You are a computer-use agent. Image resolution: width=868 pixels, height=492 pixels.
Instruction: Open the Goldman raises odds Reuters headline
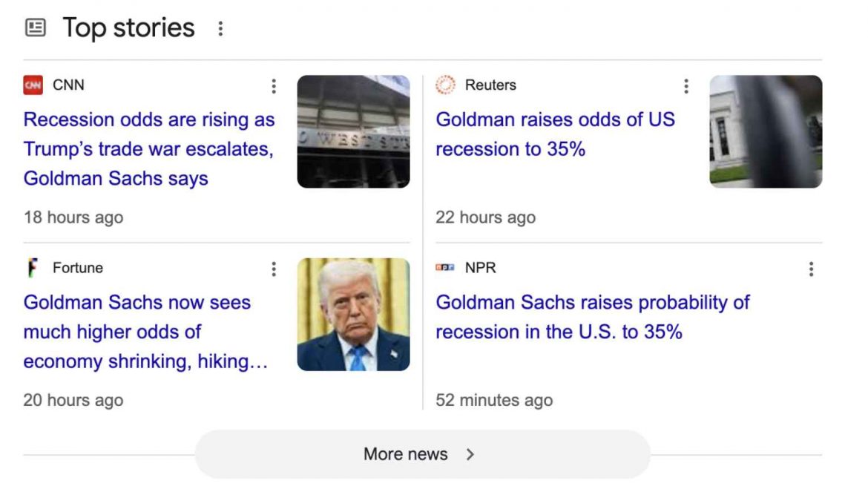555,134
